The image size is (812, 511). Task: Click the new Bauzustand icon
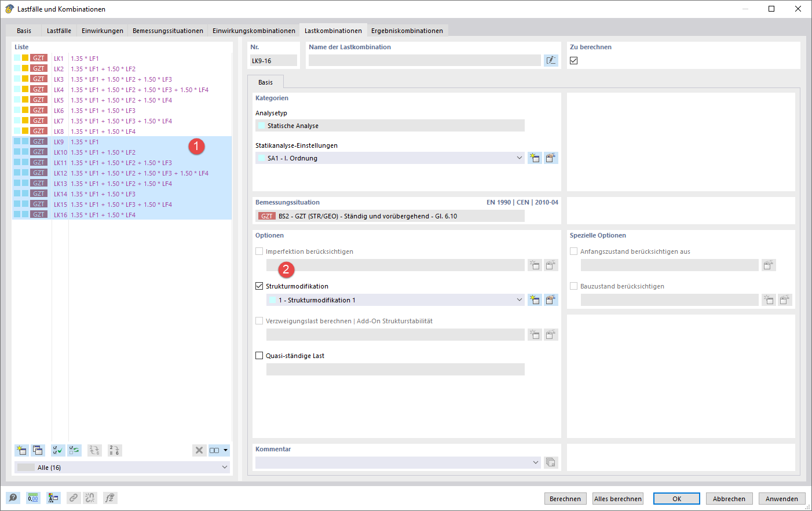coord(769,300)
